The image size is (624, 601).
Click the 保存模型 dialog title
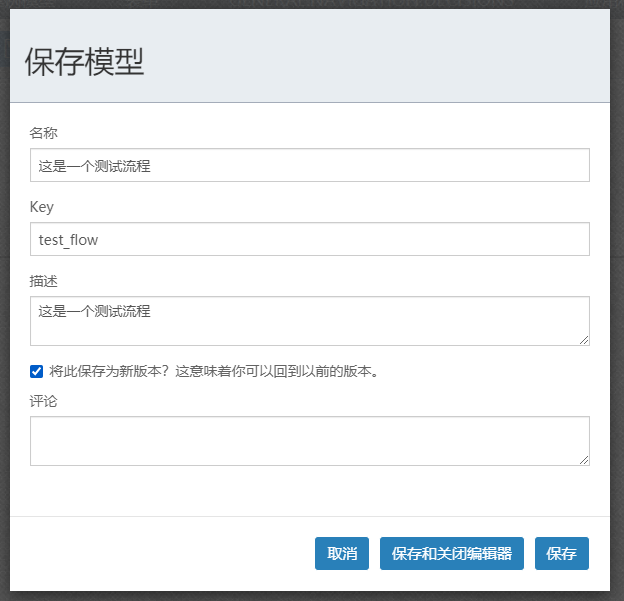coord(85,62)
